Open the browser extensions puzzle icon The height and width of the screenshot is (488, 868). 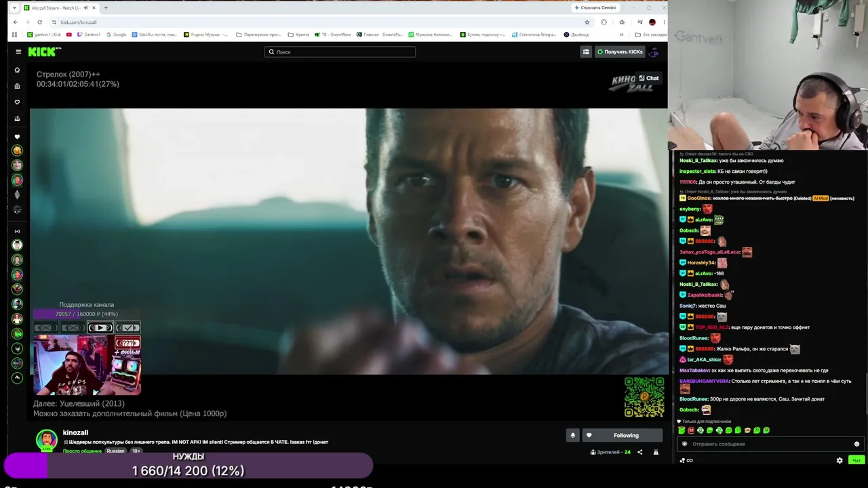(604, 22)
